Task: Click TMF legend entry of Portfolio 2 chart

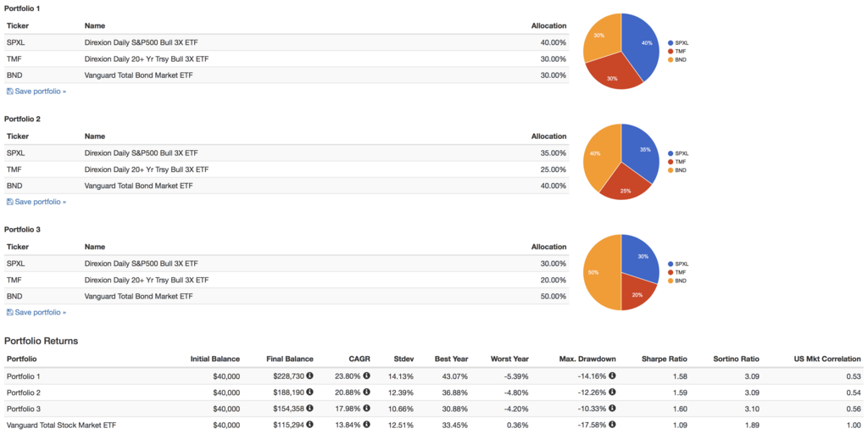Action: (x=677, y=162)
